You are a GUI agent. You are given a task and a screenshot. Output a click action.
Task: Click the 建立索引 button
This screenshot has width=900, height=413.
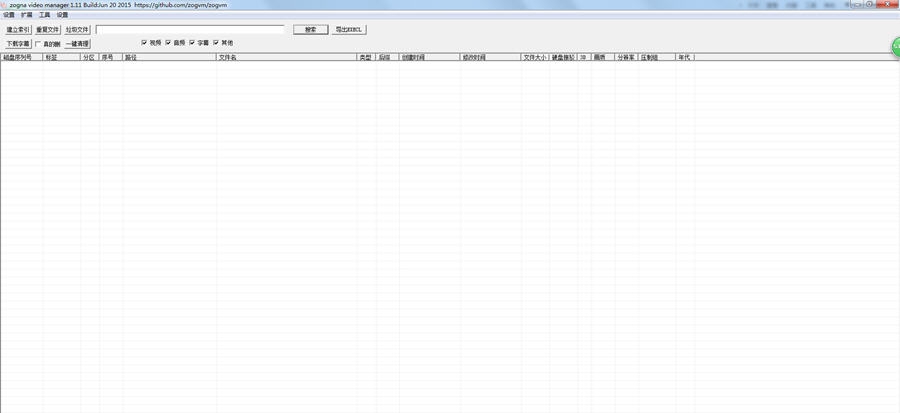pyautogui.click(x=18, y=29)
